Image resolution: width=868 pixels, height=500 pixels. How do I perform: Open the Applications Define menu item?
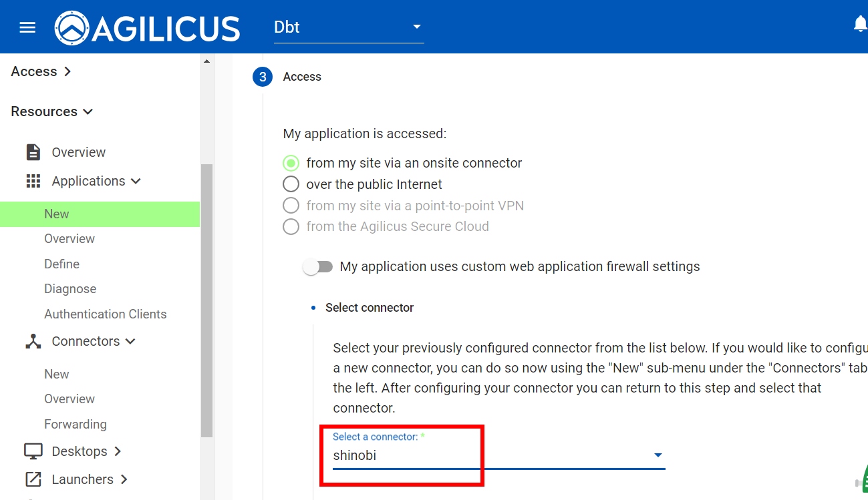[x=61, y=264]
